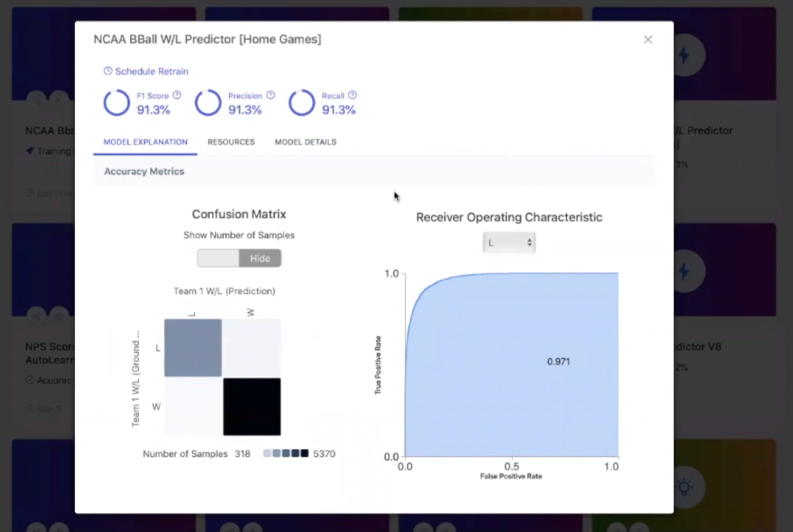This screenshot has width=793, height=532.
Task: Click lightbulb icon on bottom-right background card
Action: (x=685, y=487)
